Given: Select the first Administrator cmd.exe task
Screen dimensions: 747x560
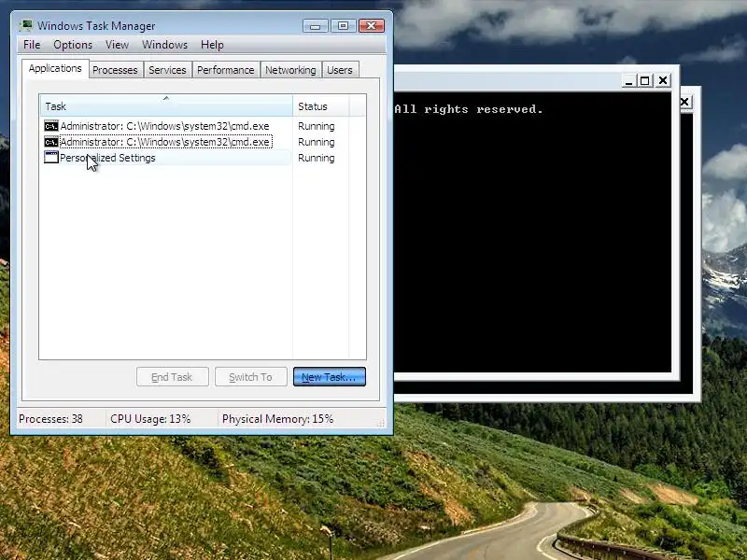Looking at the screenshot, I should (x=165, y=126).
